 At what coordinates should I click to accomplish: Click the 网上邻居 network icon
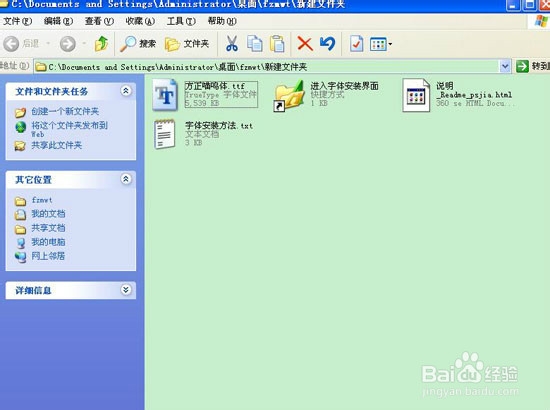click(x=21, y=257)
